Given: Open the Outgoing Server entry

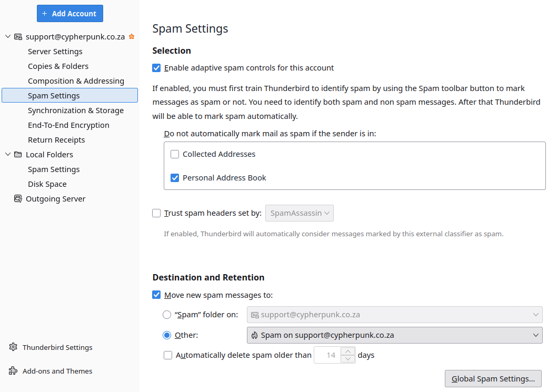Looking at the screenshot, I should coord(55,199).
